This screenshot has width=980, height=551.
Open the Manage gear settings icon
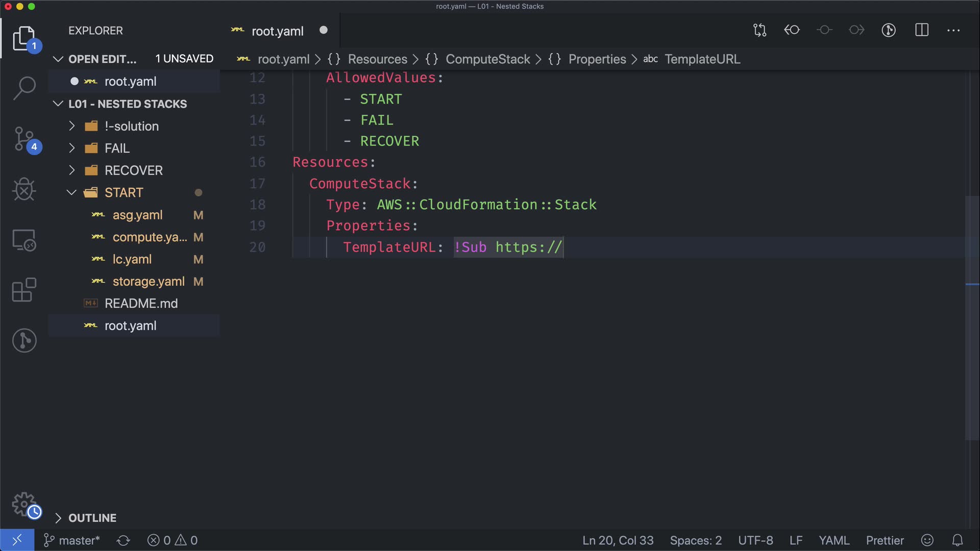[x=24, y=504]
